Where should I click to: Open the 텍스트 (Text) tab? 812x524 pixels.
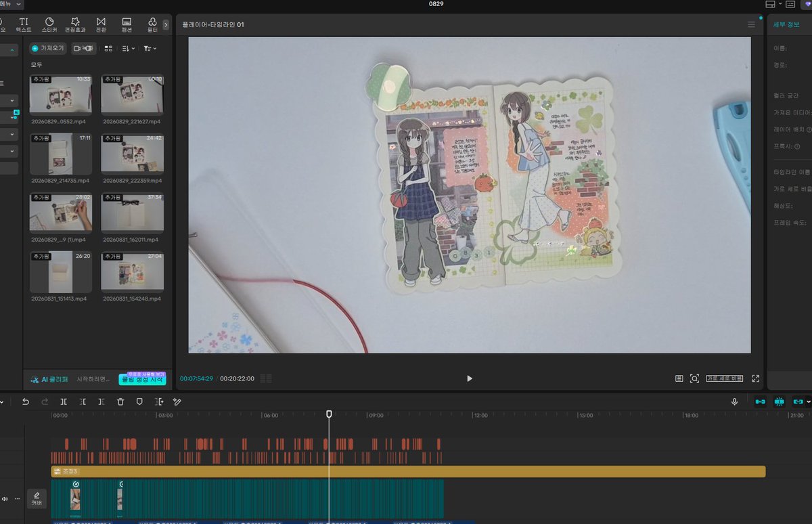tap(24, 25)
